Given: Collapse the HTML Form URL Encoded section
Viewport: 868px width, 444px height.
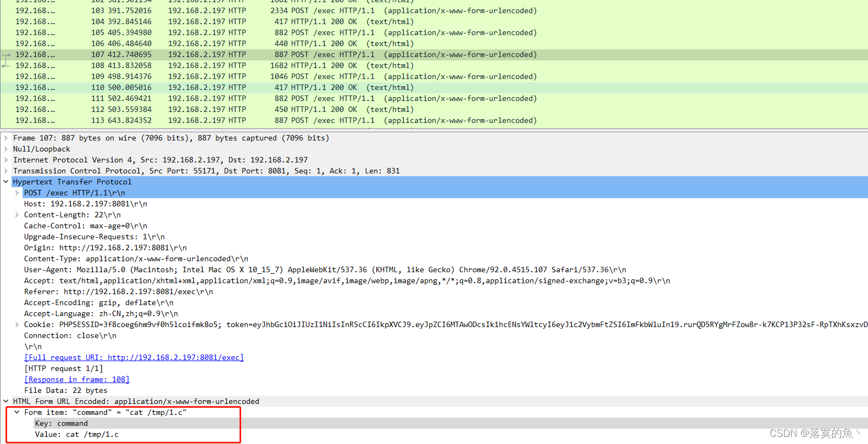Looking at the screenshot, I should click(6, 401).
